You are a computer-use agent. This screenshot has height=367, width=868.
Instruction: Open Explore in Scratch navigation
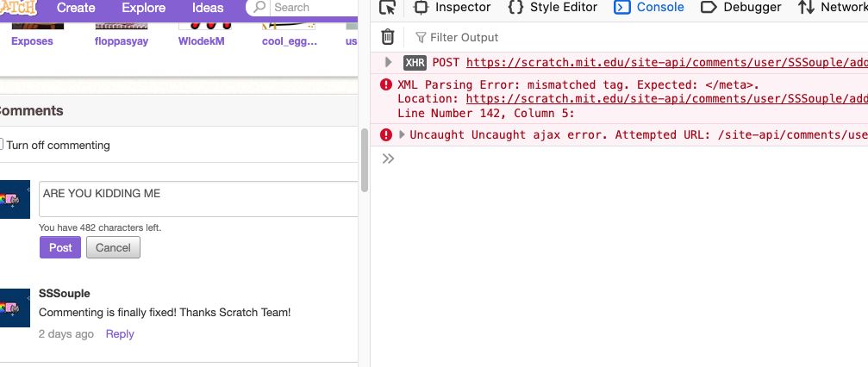pyautogui.click(x=143, y=8)
